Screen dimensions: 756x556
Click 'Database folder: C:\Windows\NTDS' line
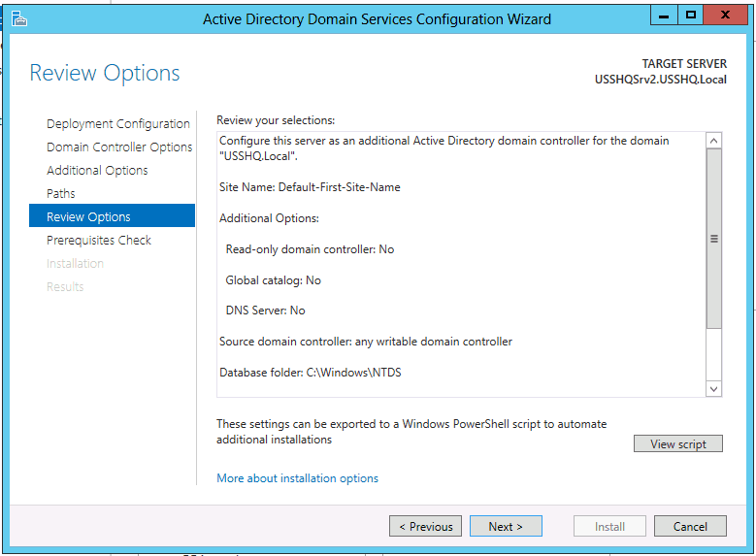(x=310, y=373)
